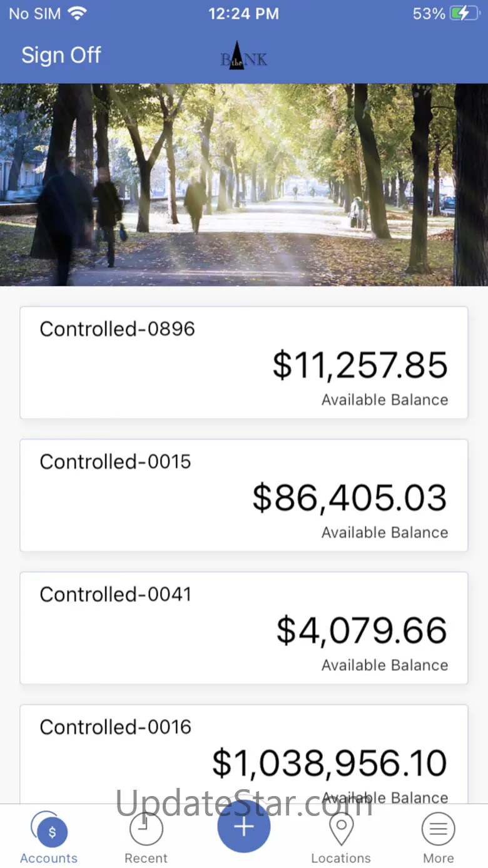Tap the Bank logo in header
488x868 pixels.
point(244,56)
